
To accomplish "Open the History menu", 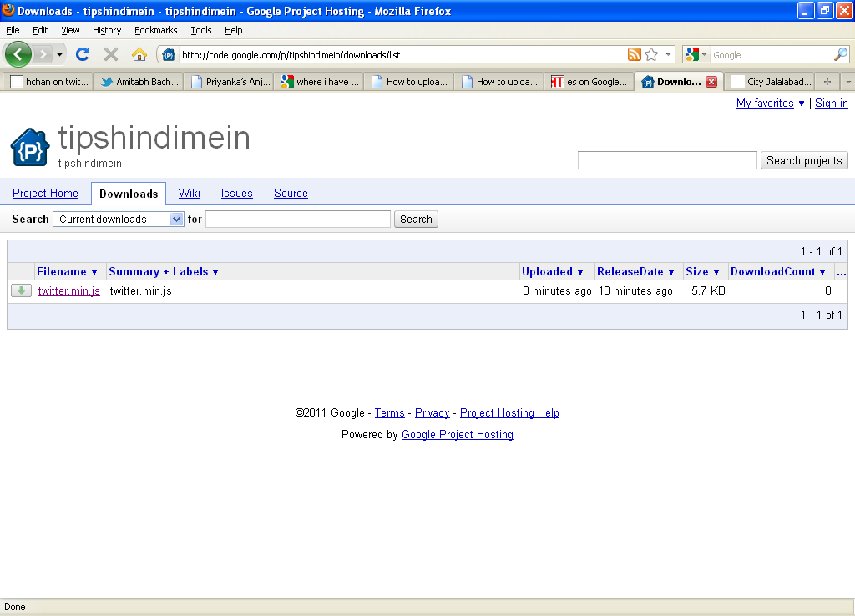I will [x=106, y=30].
